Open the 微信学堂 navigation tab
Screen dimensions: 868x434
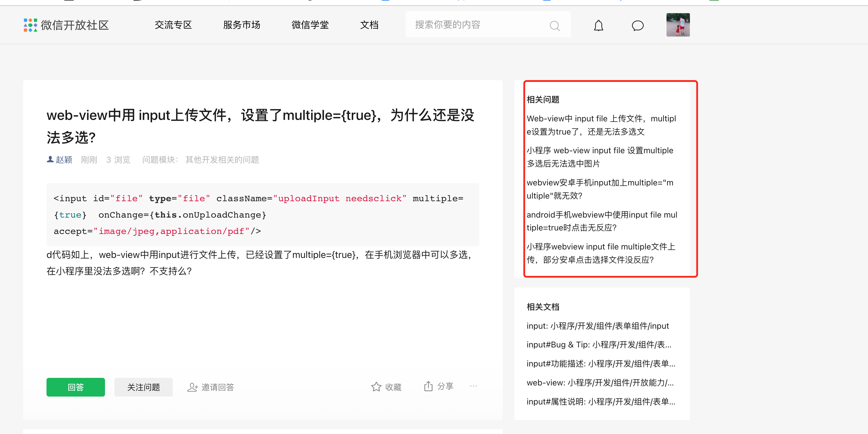[310, 25]
